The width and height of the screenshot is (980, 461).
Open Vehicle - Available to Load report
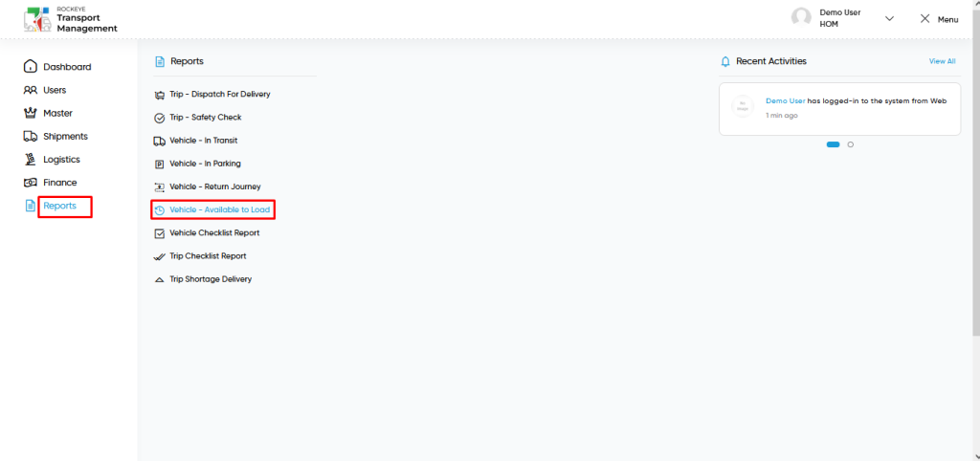(220, 209)
